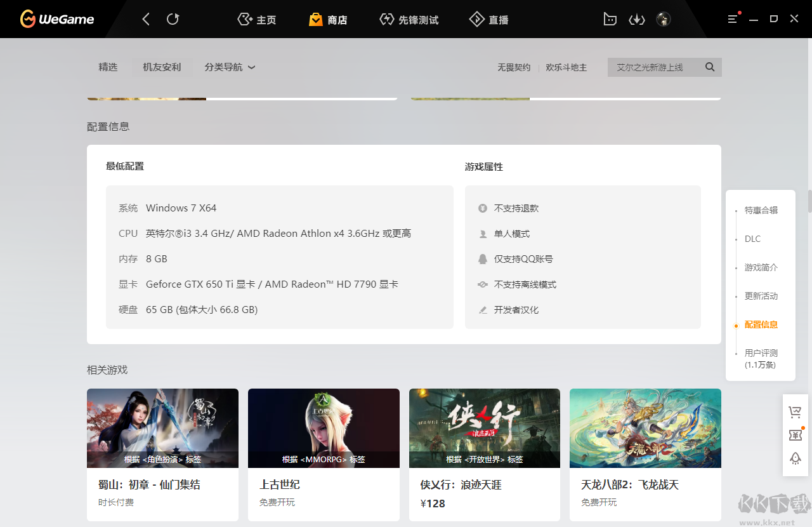
Task: Select 配置信息 in the side navigation
Action: (761, 324)
